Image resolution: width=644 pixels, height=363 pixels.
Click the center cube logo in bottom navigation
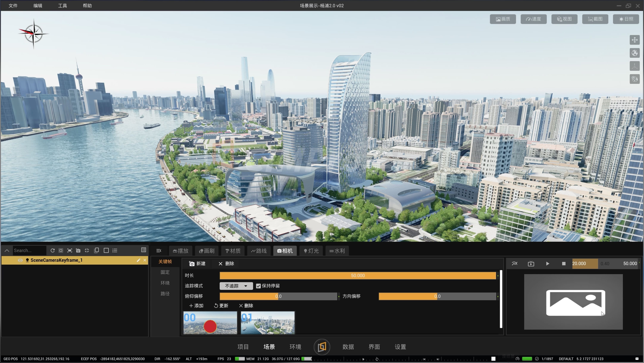coord(322,347)
